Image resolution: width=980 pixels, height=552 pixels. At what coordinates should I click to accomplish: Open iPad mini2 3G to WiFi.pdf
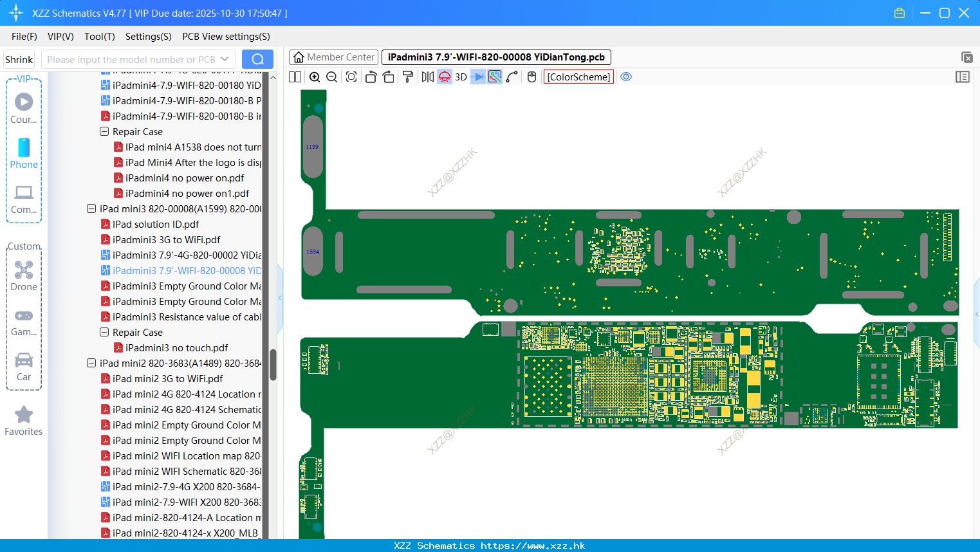coord(162,378)
